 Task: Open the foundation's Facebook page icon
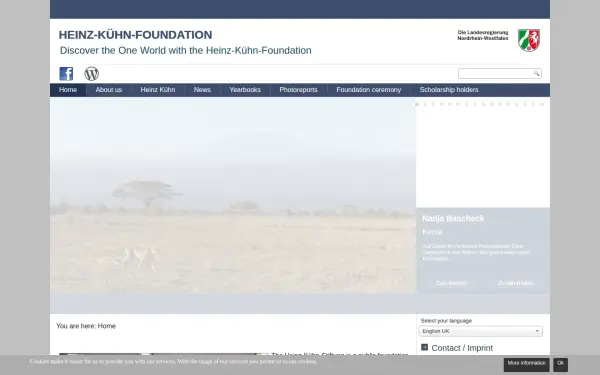[x=66, y=73]
